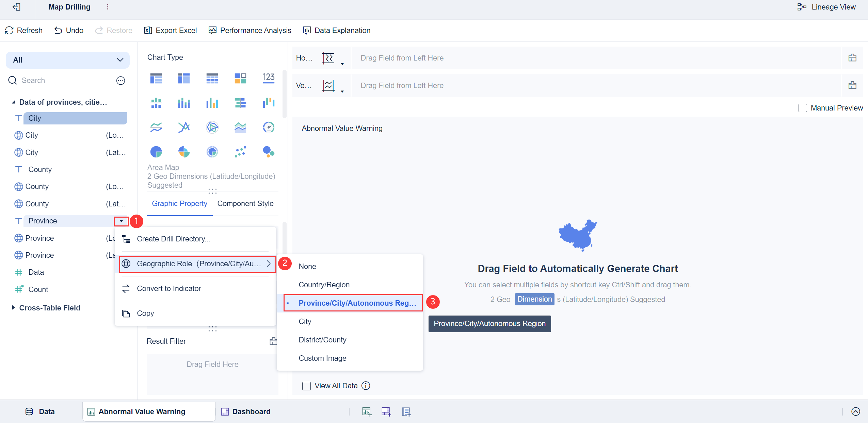Open the search options ellipsis icon
Screen dimensions: 868x423
pyautogui.click(x=120, y=81)
